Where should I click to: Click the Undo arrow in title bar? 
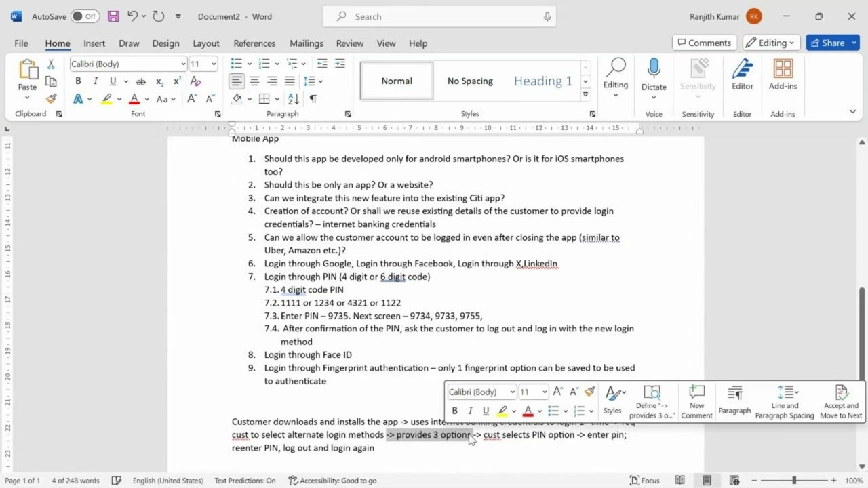[x=133, y=16]
